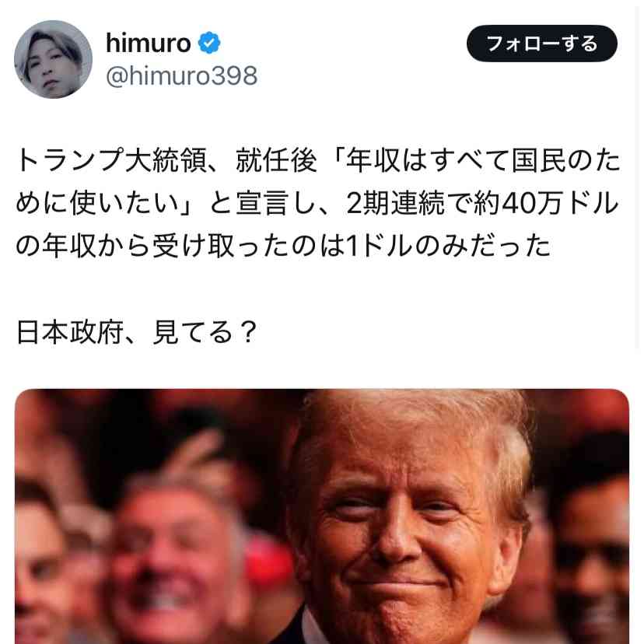Click the line 日本政府、見てる？
The width and height of the screenshot is (644, 644).
137,332
